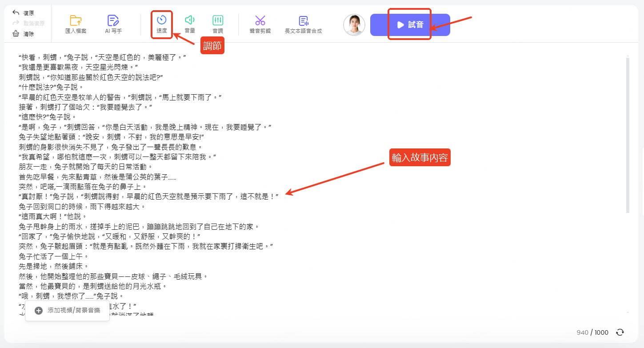
Task: Click line 先是掃地，然後鋪床
Action: pyautogui.click(x=53, y=266)
